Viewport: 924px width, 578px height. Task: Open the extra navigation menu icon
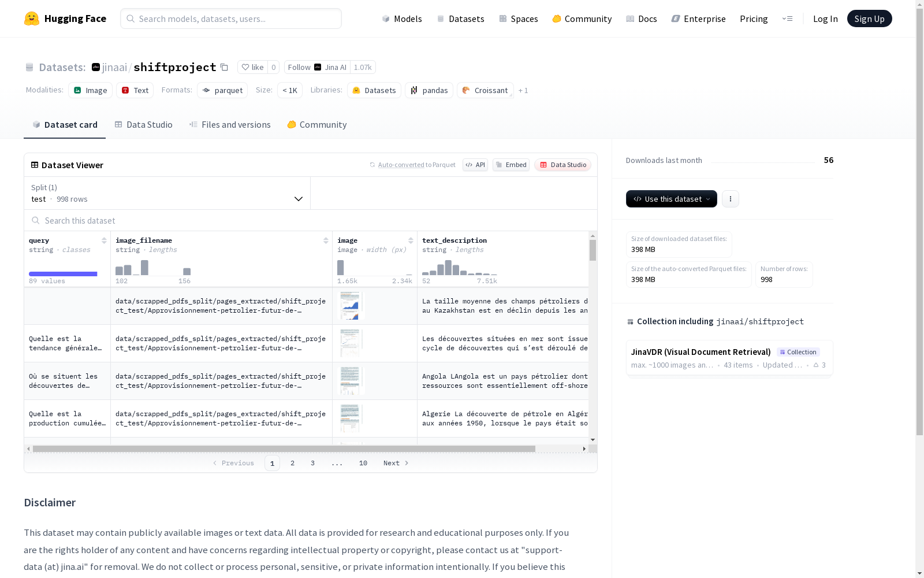click(787, 18)
